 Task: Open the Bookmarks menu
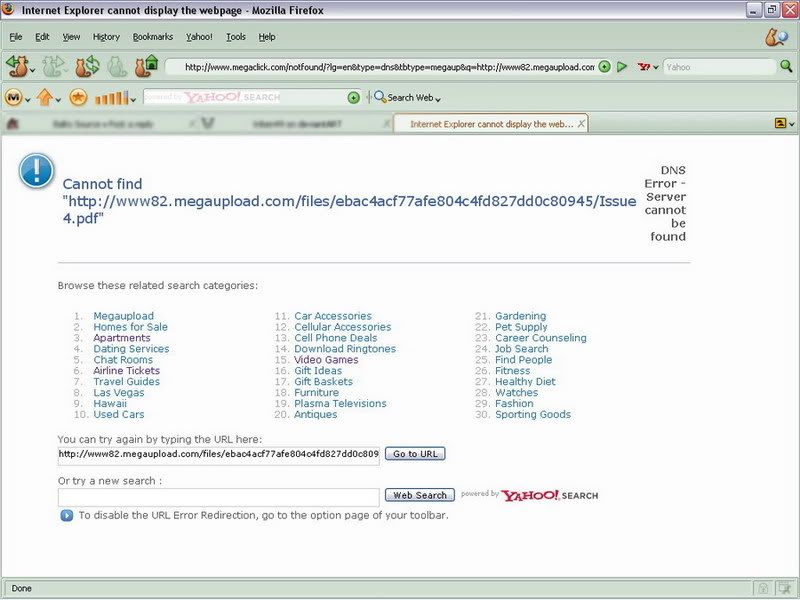coord(153,37)
